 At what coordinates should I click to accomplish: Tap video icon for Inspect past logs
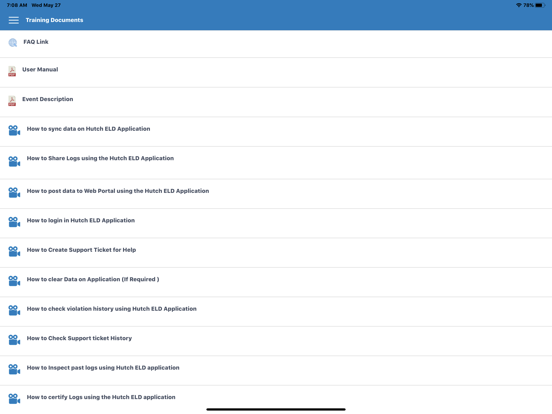[x=14, y=369]
